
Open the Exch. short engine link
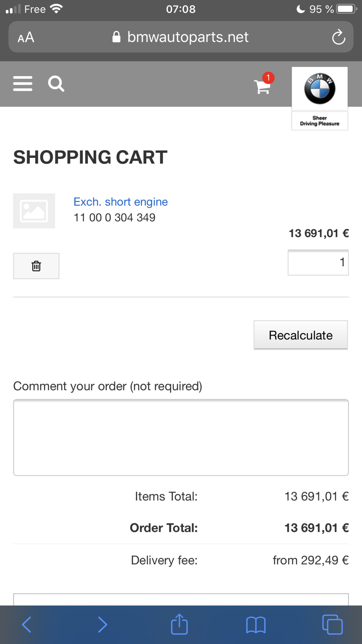(121, 202)
